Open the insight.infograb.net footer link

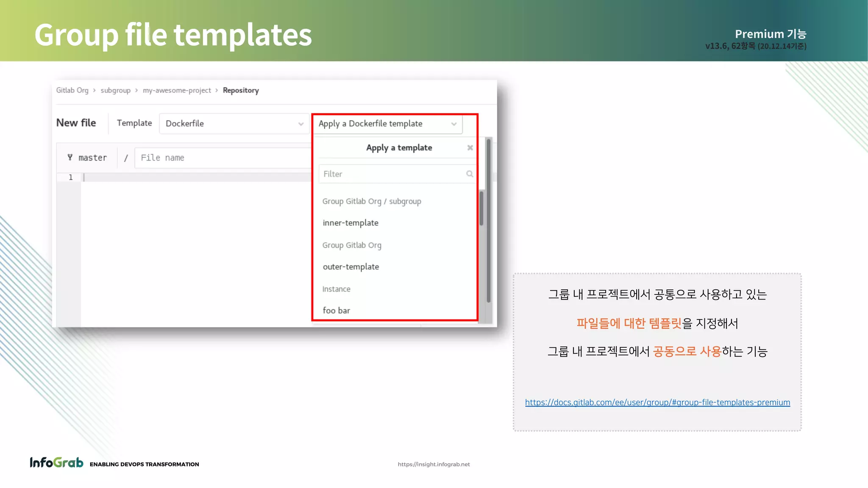(x=434, y=464)
